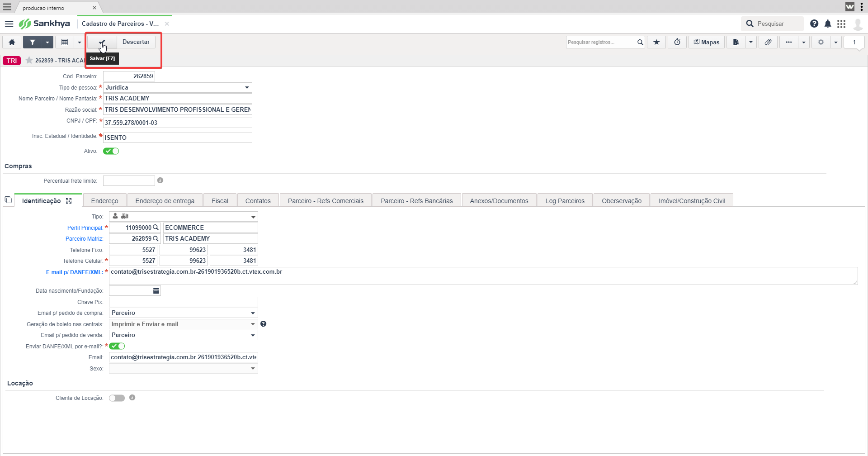Open the Anexos/Documentos tab
Image resolution: width=868 pixels, height=456 pixels.
499,201
